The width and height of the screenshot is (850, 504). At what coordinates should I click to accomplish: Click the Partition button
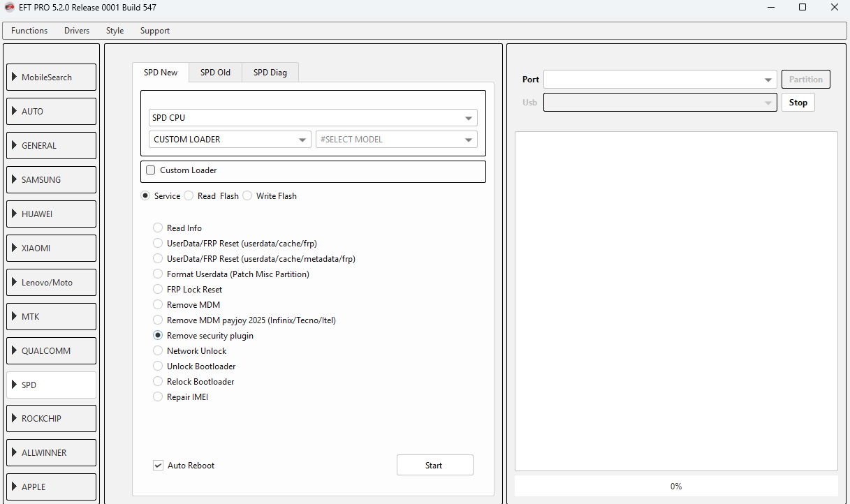click(806, 80)
